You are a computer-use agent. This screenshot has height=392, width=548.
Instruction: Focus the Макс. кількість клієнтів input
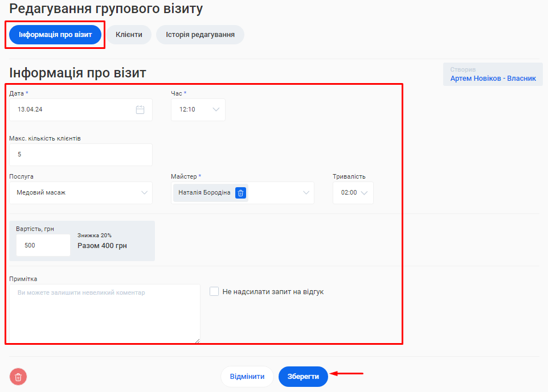pos(81,155)
